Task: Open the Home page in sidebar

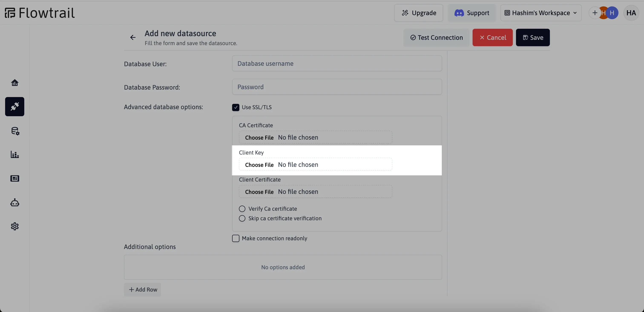Action: (15, 83)
